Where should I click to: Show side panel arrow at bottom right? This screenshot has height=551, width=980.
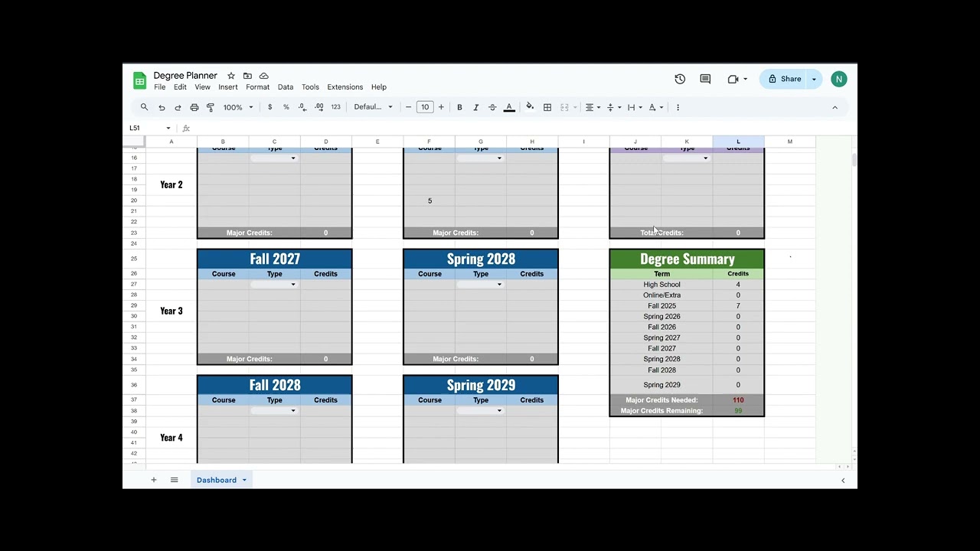(x=843, y=481)
